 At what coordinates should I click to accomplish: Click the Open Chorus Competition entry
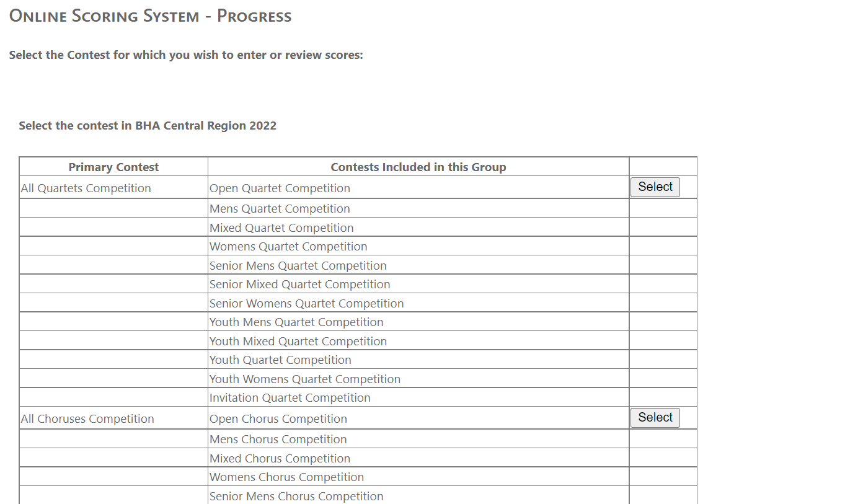pyautogui.click(x=278, y=419)
